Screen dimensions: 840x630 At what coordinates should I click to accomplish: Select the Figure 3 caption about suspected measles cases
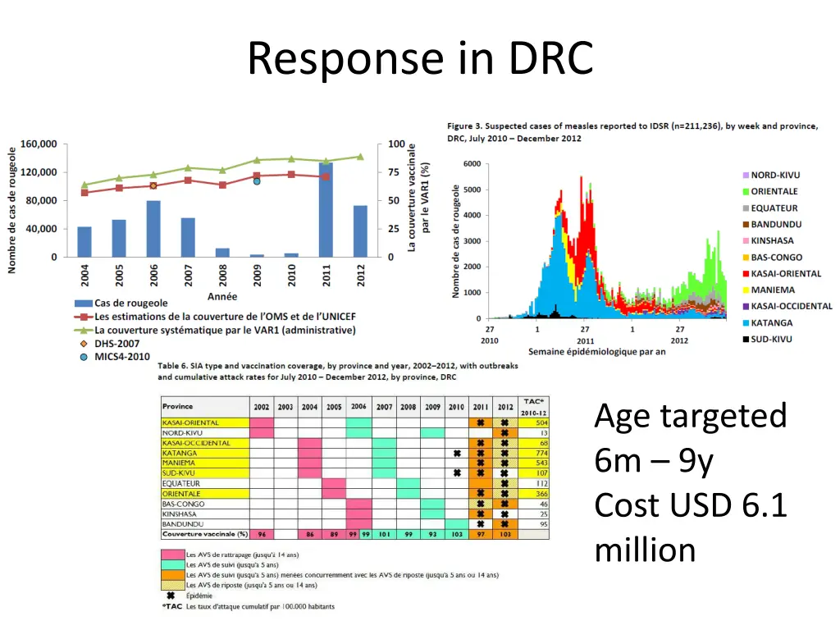pyautogui.click(x=632, y=132)
